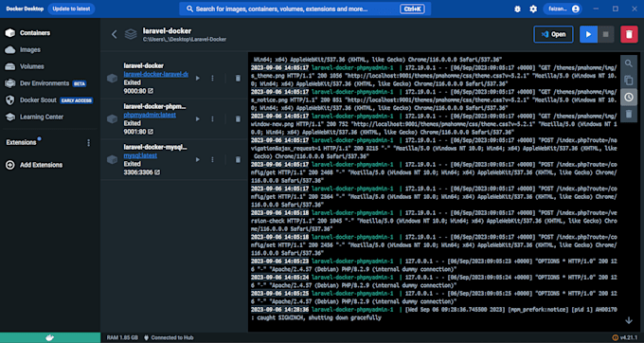Click the mysql container cube icon
Viewport: 644px width, 343px height.
112,160
